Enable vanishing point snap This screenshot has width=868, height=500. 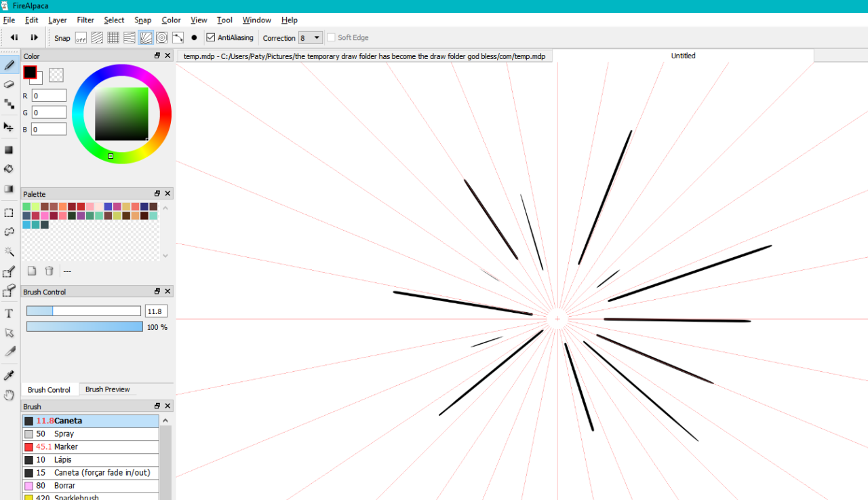tap(130, 38)
